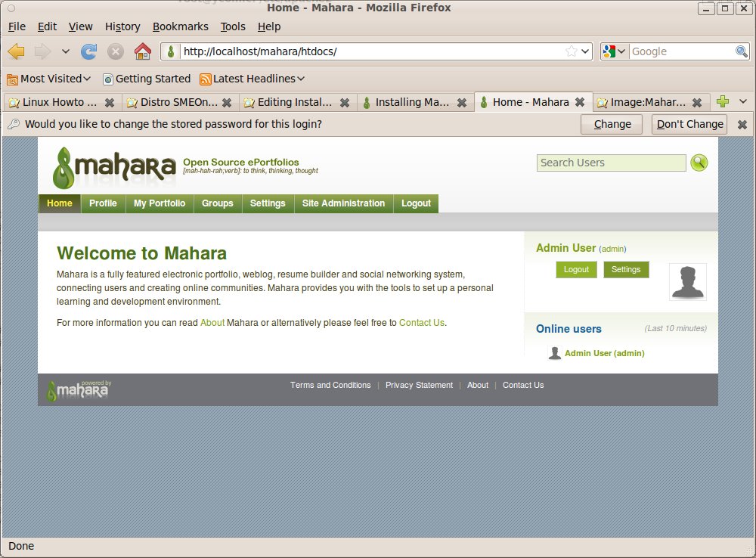Open the Bookmarks menu
Viewport: 756px width, 558px height.
coord(181,26)
